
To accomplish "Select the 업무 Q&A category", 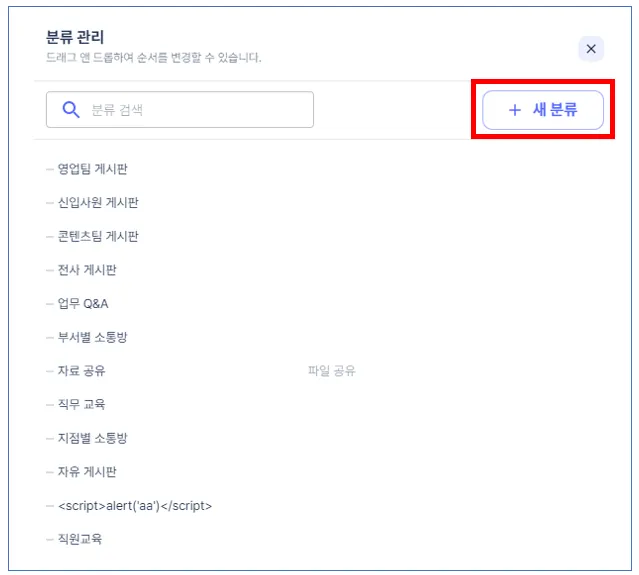I will (x=83, y=304).
